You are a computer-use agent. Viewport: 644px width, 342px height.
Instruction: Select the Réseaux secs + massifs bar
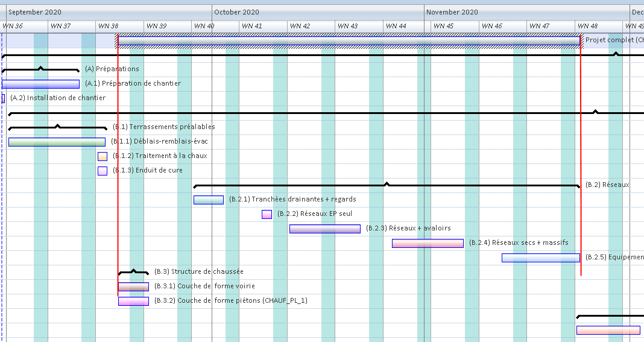coord(428,243)
